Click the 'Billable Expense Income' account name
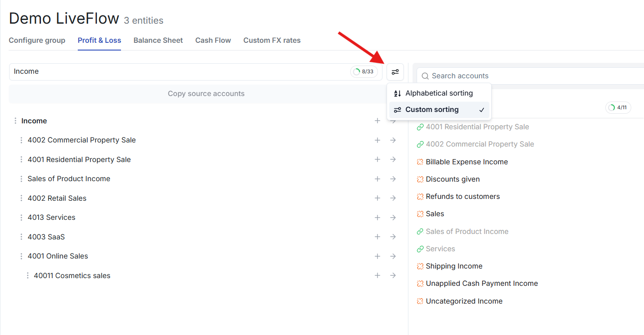The height and width of the screenshot is (335, 644). 467,162
